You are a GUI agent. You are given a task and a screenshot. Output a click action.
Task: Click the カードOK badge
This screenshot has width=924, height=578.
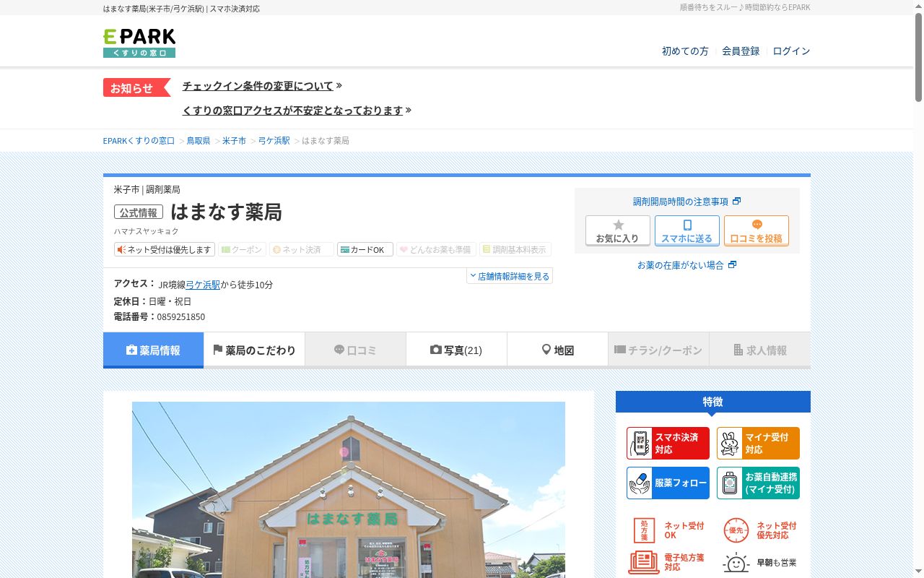point(365,249)
